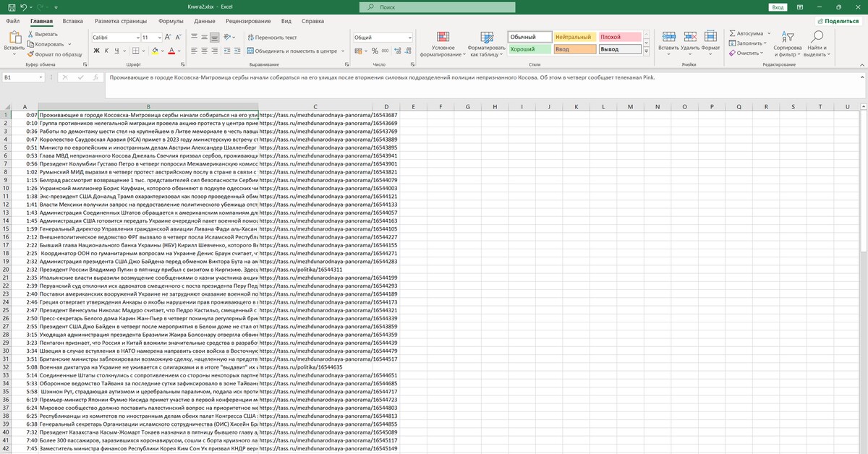The width and height of the screenshot is (868, 454).
Task: Apply yellow fill color bucket
Action: click(154, 51)
